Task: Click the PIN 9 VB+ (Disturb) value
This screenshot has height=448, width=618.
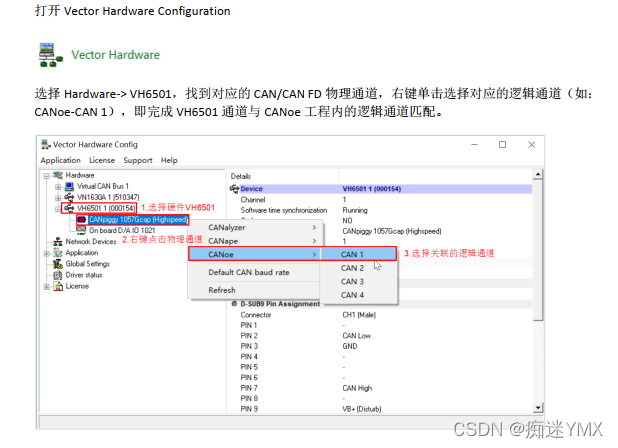Action: point(361,409)
